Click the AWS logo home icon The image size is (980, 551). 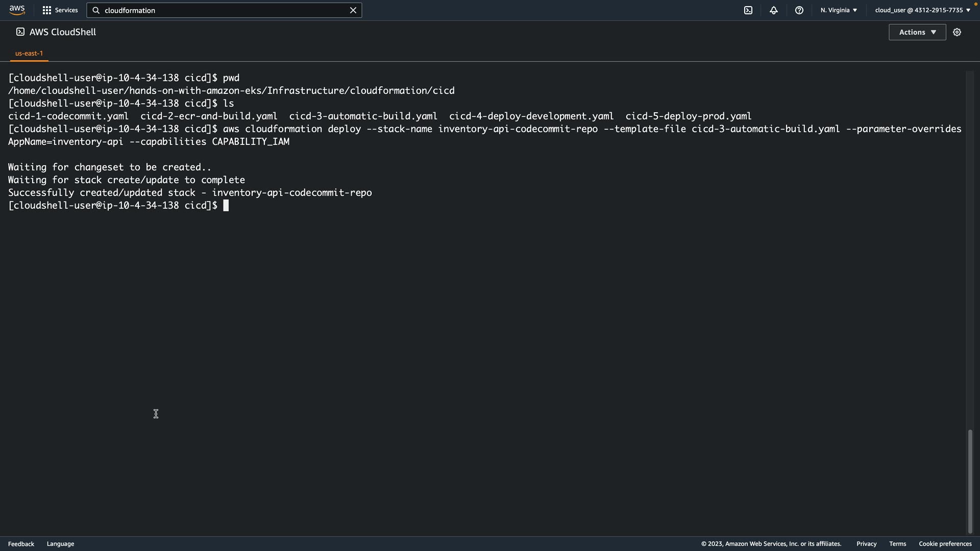click(17, 10)
